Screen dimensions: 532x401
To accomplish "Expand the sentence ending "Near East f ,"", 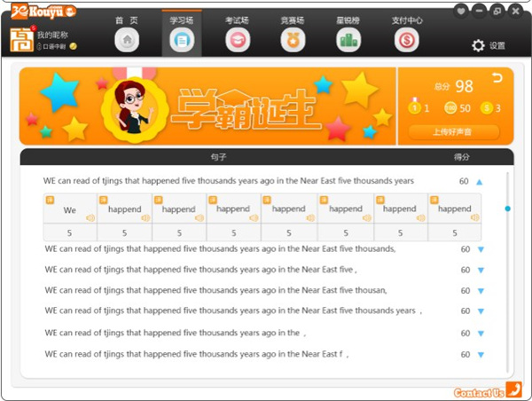I will pos(481,355).
